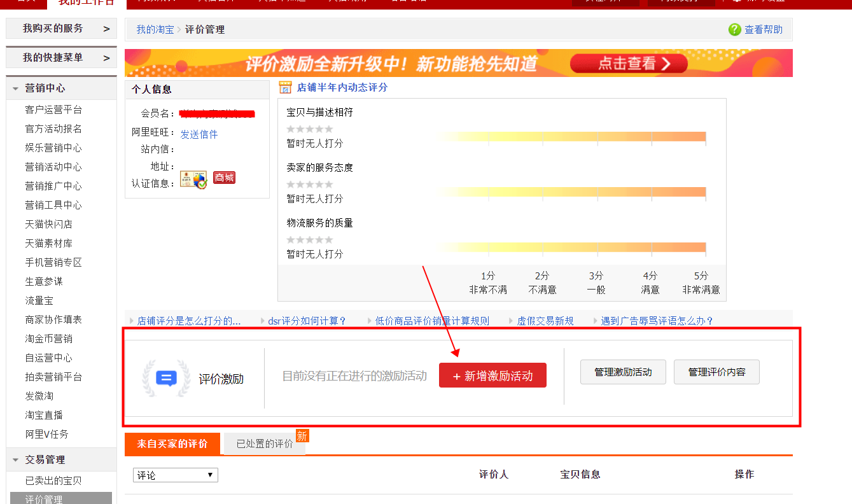This screenshot has width=852, height=504.
Task: Open 淘金币营销 in sidebar
Action: 49,339
